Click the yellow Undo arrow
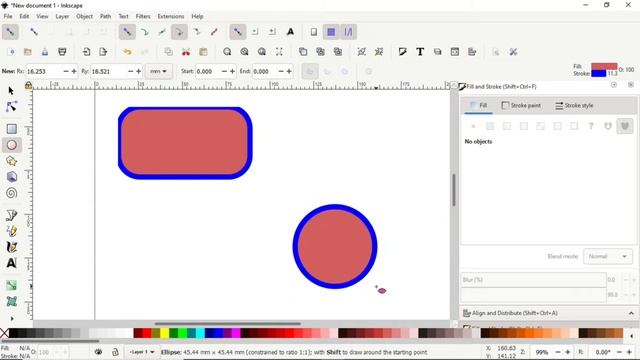This screenshot has height=360, width=640. [x=127, y=52]
